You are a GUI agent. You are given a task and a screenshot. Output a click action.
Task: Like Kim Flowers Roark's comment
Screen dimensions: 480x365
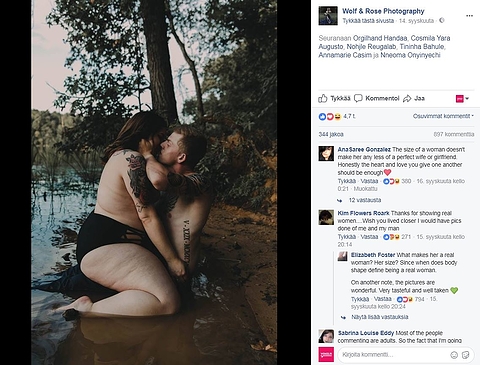pyautogui.click(x=347, y=237)
